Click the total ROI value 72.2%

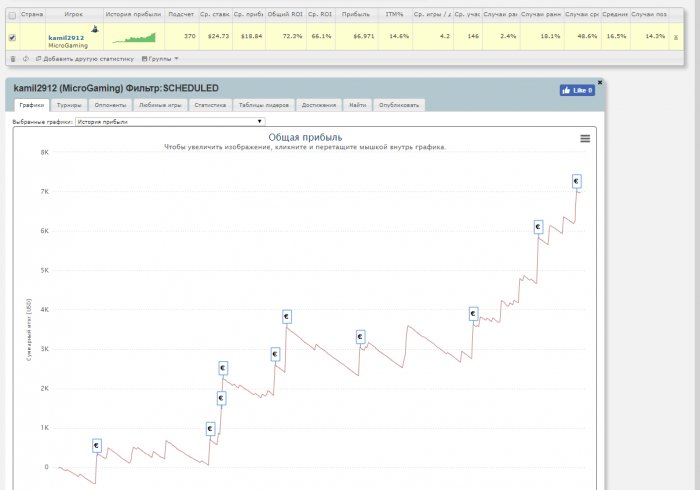292,36
